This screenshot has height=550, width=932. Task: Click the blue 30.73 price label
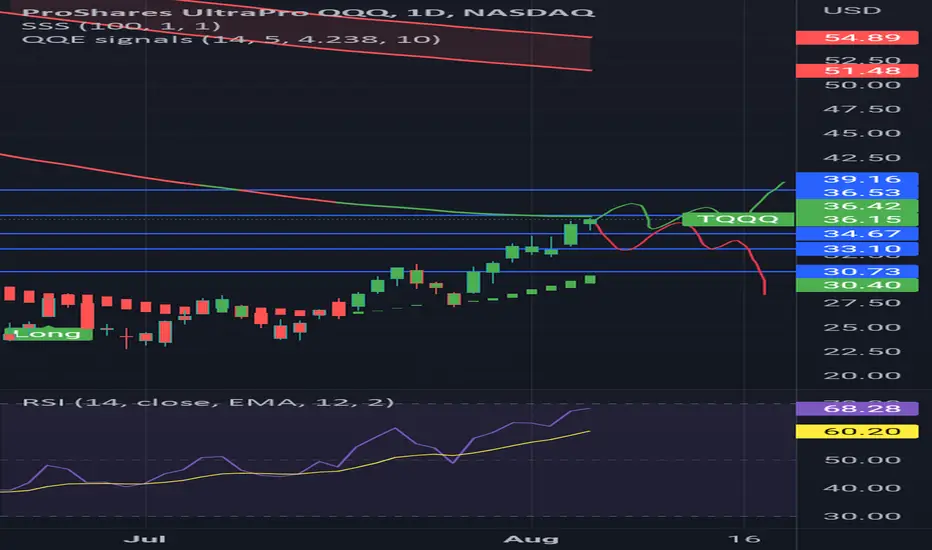(857, 272)
